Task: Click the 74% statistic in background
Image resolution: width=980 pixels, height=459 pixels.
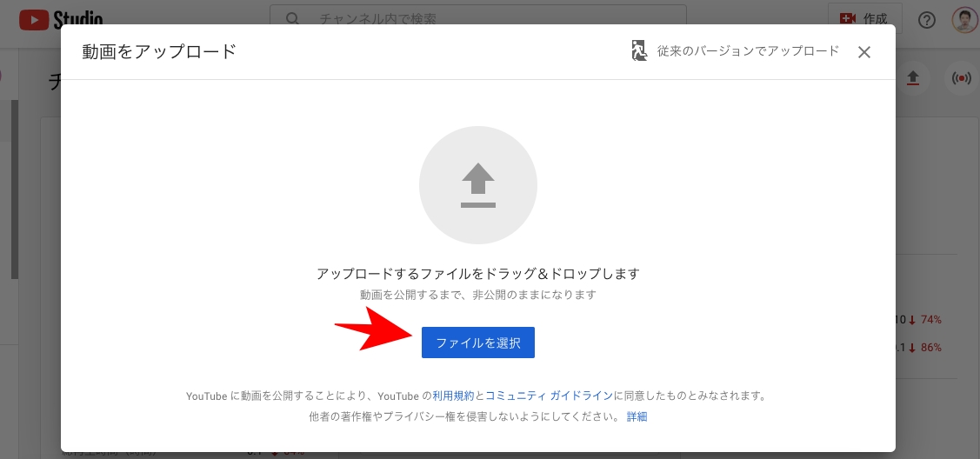Action: [930, 320]
